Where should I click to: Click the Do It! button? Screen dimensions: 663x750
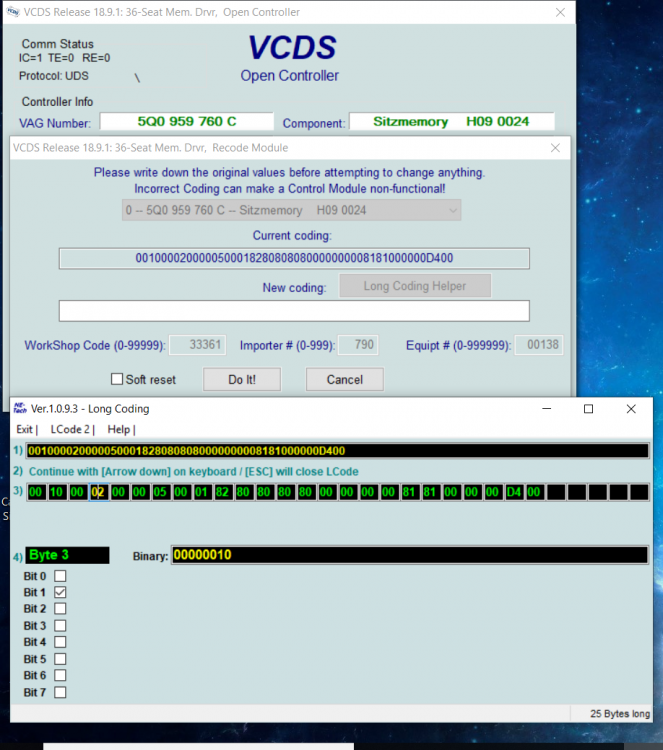242,379
